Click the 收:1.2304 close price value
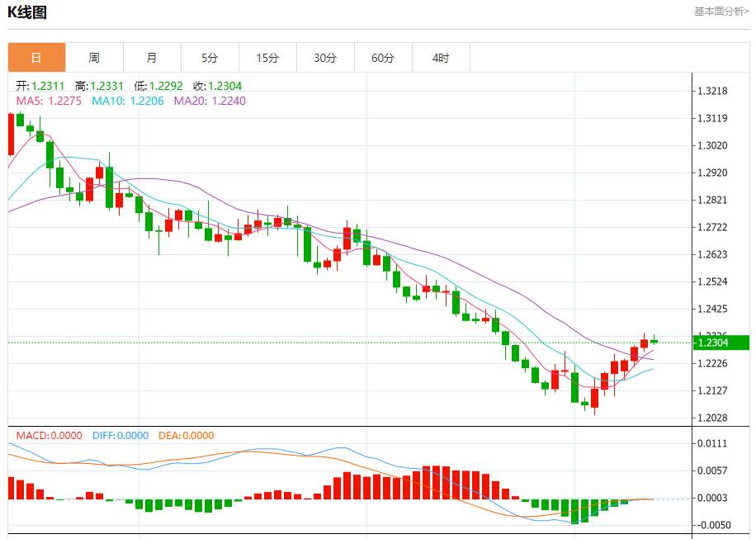The height and width of the screenshot is (539, 756). [x=217, y=86]
